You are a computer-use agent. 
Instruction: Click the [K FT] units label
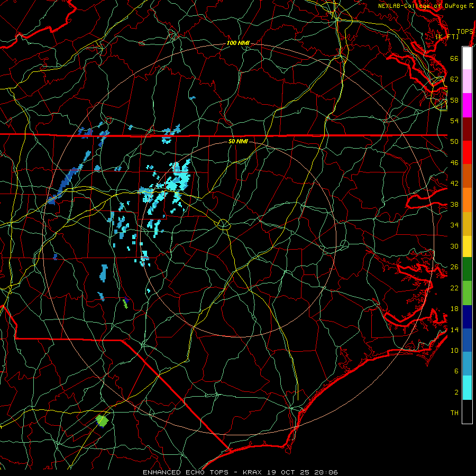[x=447, y=36]
